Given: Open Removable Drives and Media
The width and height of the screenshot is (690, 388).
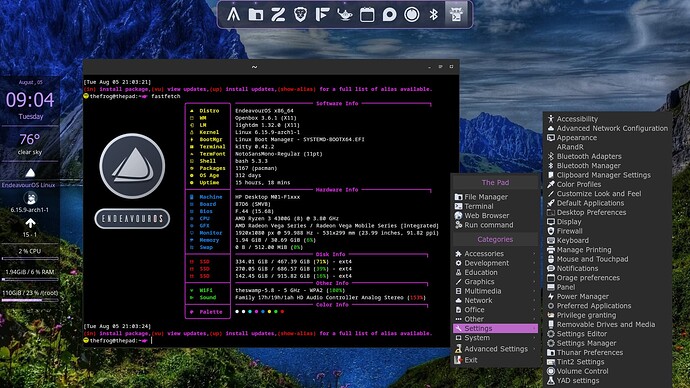Looking at the screenshot, I should (607, 325).
